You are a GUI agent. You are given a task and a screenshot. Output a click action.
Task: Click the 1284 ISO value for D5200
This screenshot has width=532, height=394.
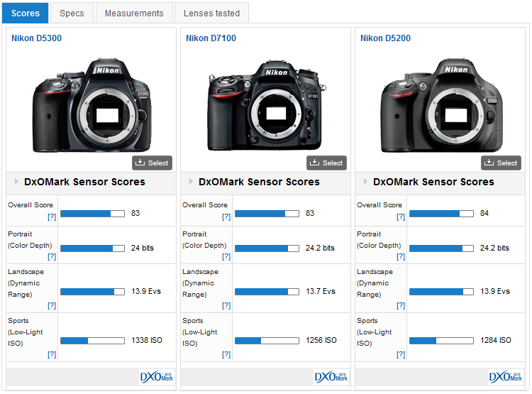pos(495,340)
